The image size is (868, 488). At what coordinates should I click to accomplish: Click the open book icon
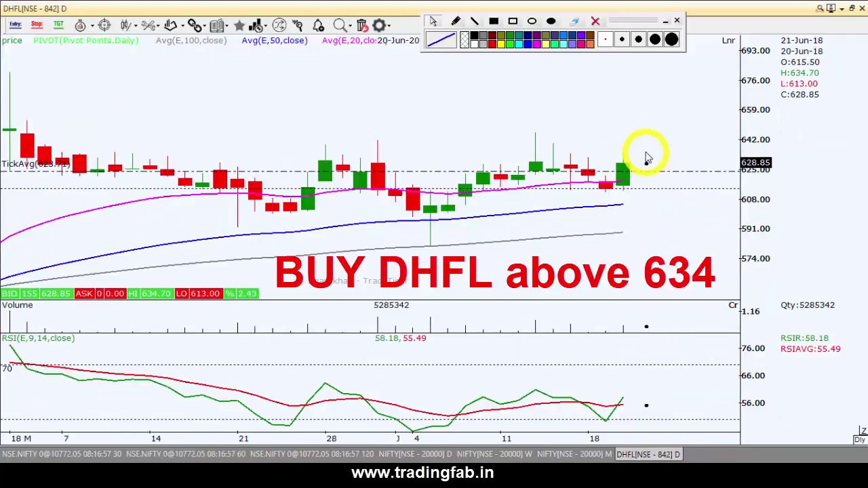point(217,25)
